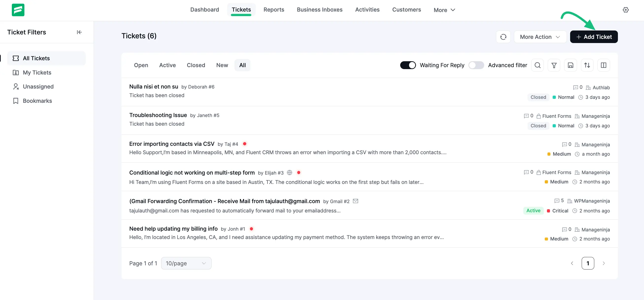The image size is (644, 300).
Task: Open the 10/page size dropdown
Action: click(x=186, y=263)
